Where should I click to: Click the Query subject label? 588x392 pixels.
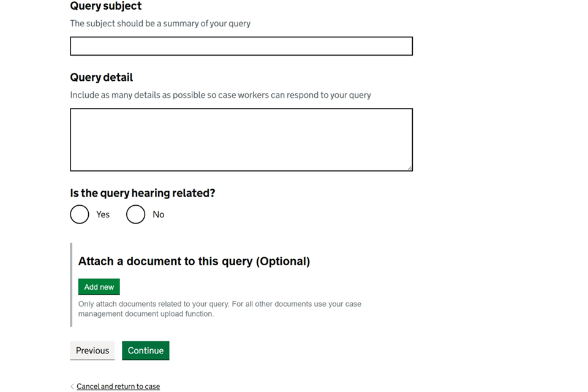[x=105, y=6]
